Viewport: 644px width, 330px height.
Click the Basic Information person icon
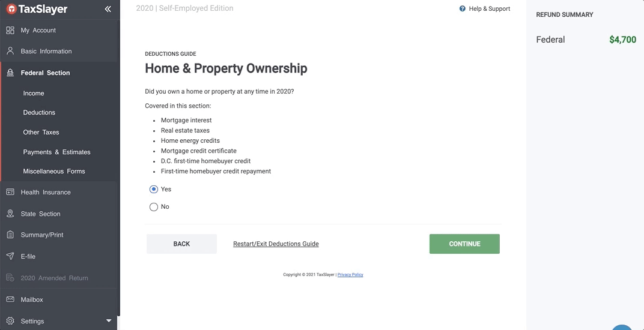[x=10, y=51]
